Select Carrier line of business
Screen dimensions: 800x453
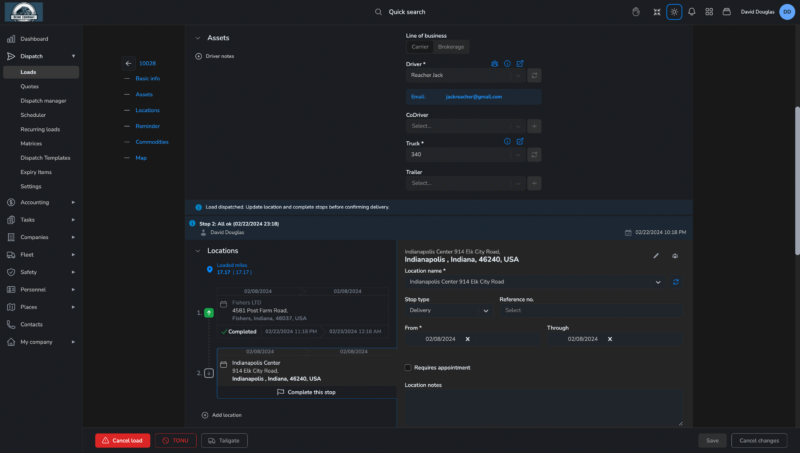421,46
